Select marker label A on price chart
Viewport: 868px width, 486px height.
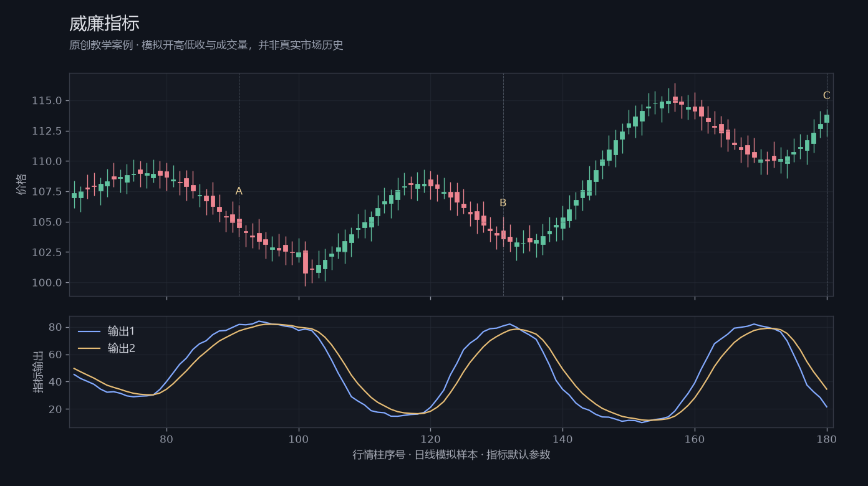[x=239, y=191]
